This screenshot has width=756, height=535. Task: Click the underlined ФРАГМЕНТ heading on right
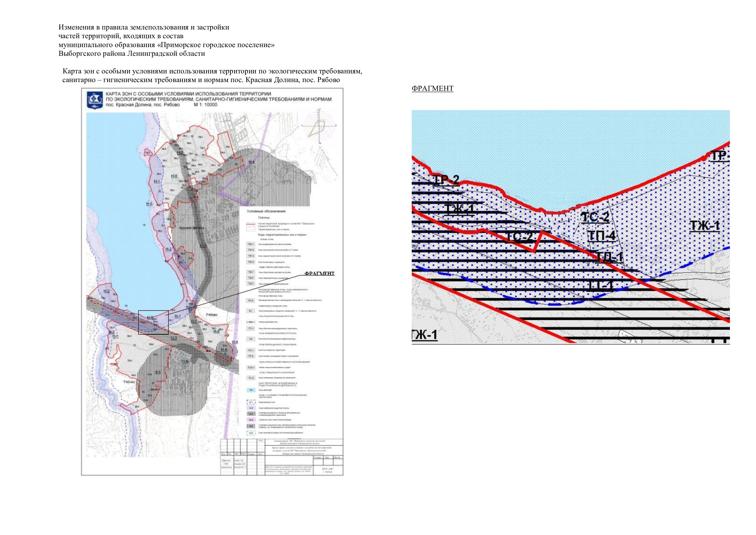pyautogui.click(x=433, y=88)
